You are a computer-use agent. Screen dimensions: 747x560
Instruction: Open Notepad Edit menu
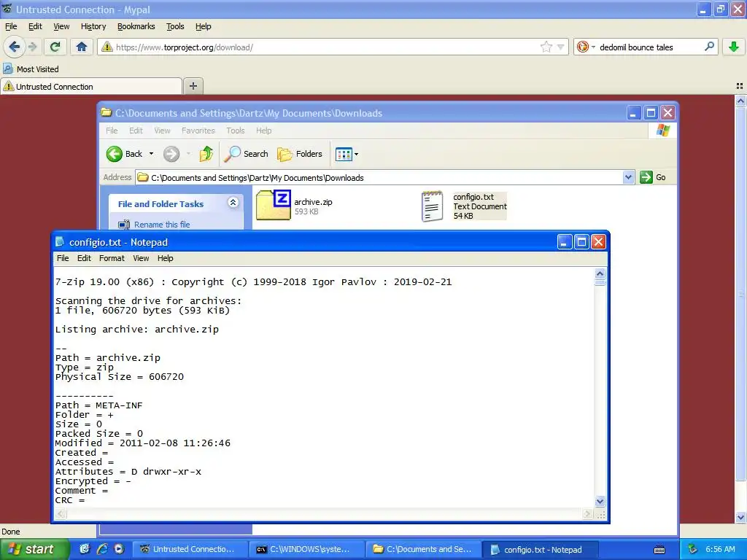pos(84,258)
